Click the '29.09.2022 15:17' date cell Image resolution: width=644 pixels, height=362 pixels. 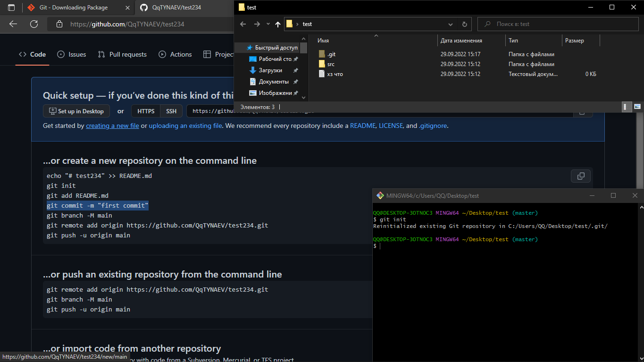[460, 54]
